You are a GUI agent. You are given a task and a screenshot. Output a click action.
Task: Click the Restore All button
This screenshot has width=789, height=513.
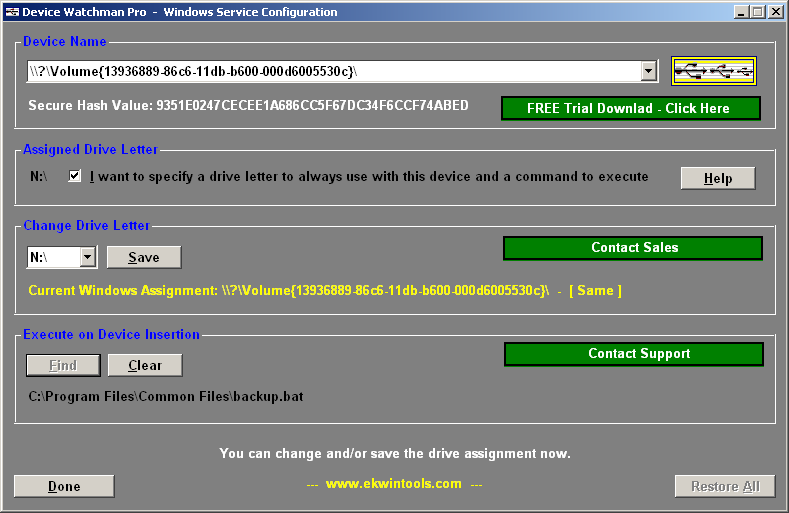click(x=725, y=486)
